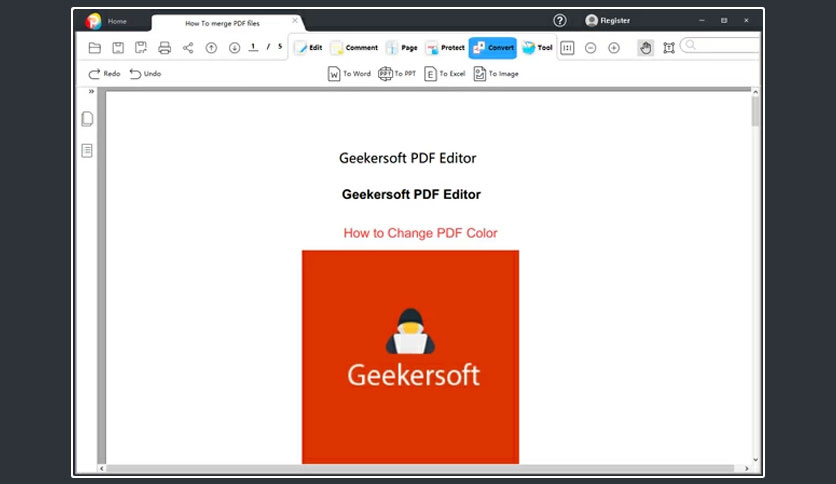The width and height of the screenshot is (836, 484).
Task: Click the Undo button
Action: click(x=145, y=74)
